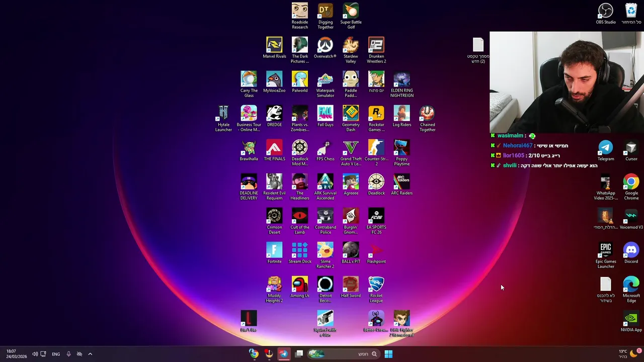Open the Hytale Launcher icon
The height and width of the screenshot is (362, 644).
(223, 119)
